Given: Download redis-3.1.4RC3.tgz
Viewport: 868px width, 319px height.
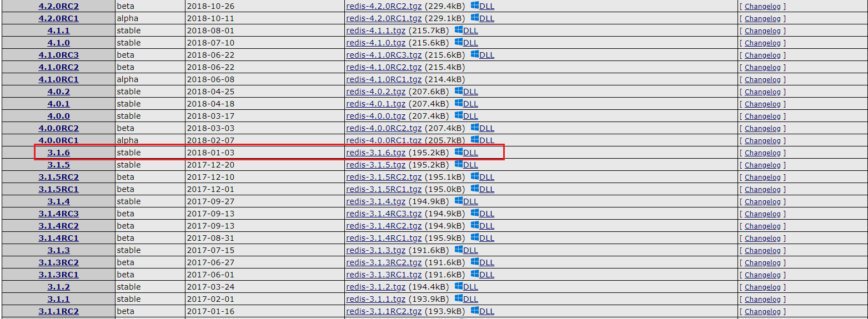Looking at the screenshot, I should 384,214.
